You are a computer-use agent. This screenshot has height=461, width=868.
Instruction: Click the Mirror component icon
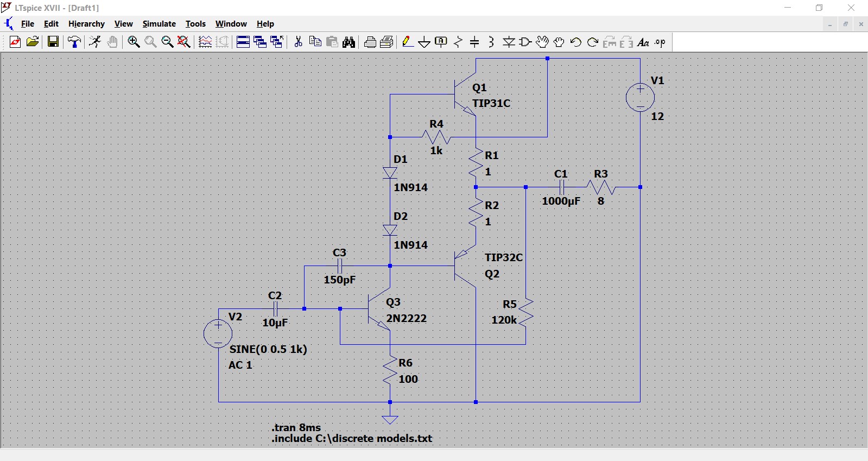tap(626, 42)
